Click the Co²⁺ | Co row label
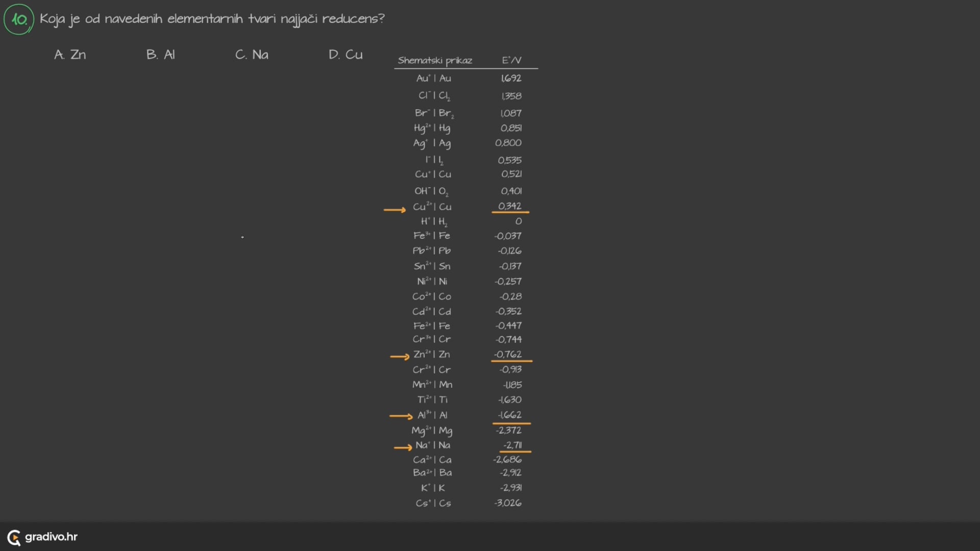The height and width of the screenshot is (551, 980). click(x=432, y=296)
